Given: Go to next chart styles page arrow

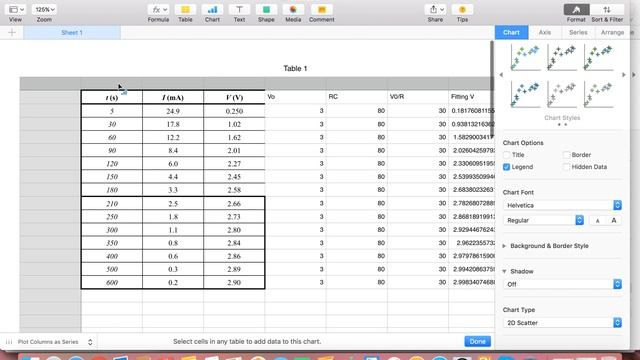Looking at the screenshot, I should [624, 75].
